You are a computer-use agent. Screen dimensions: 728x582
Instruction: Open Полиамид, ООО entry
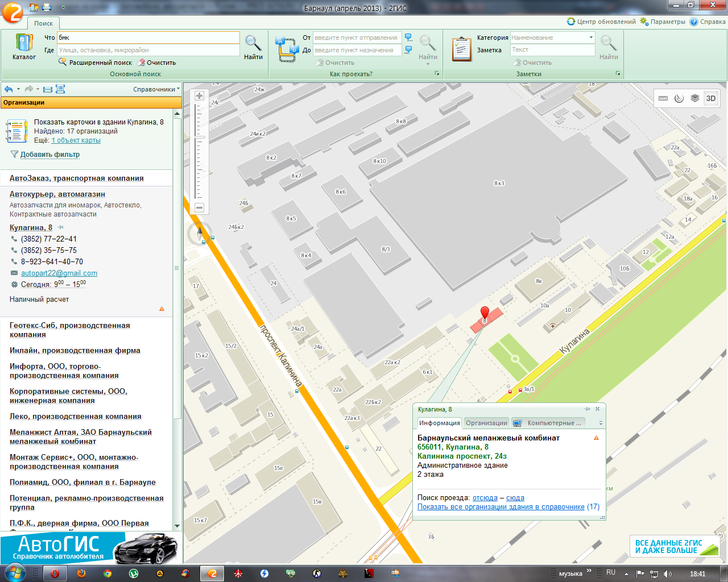[82, 483]
